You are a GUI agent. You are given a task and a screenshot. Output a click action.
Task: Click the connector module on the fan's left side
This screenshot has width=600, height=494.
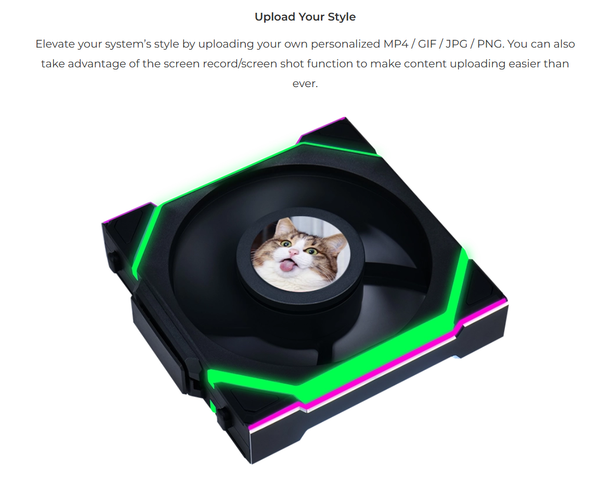tap(159, 337)
